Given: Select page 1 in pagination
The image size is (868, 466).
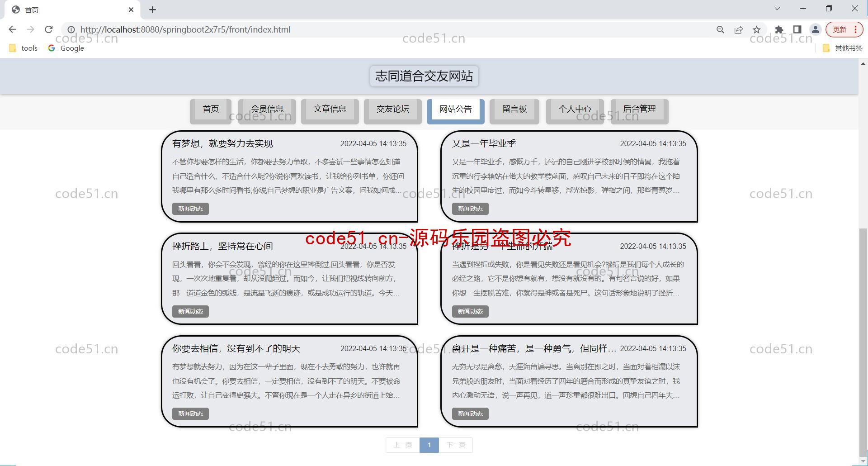Looking at the screenshot, I should tap(429, 445).
